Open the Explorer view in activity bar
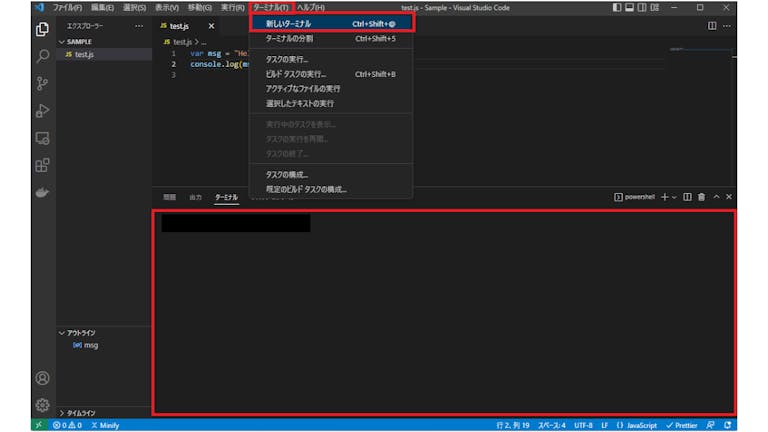The width and height of the screenshot is (768, 432). (43, 29)
